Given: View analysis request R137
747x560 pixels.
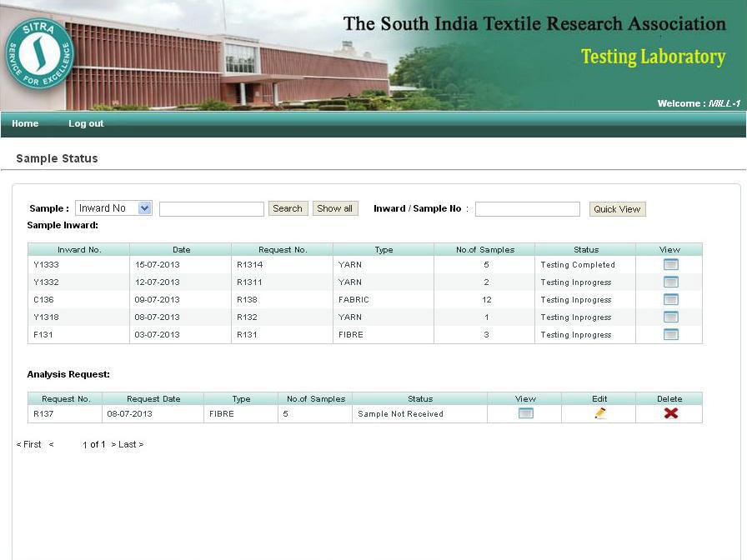Looking at the screenshot, I should (x=525, y=413).
